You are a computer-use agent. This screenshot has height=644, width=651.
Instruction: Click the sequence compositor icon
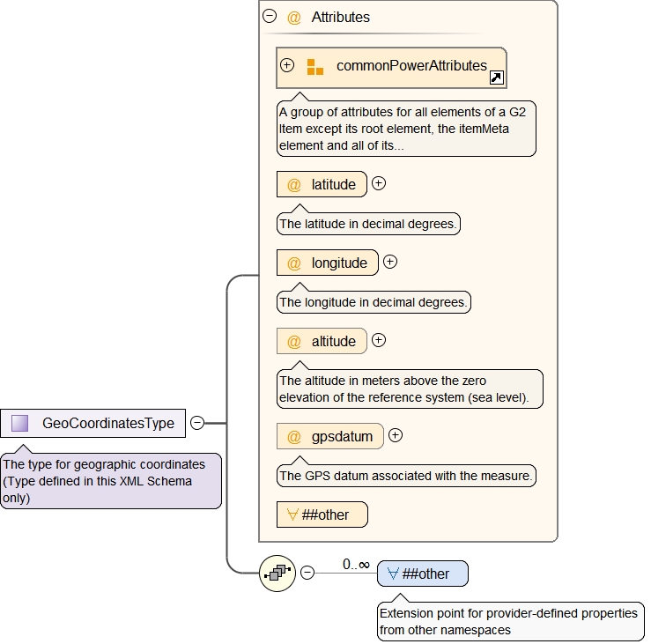tap(277, 574)
